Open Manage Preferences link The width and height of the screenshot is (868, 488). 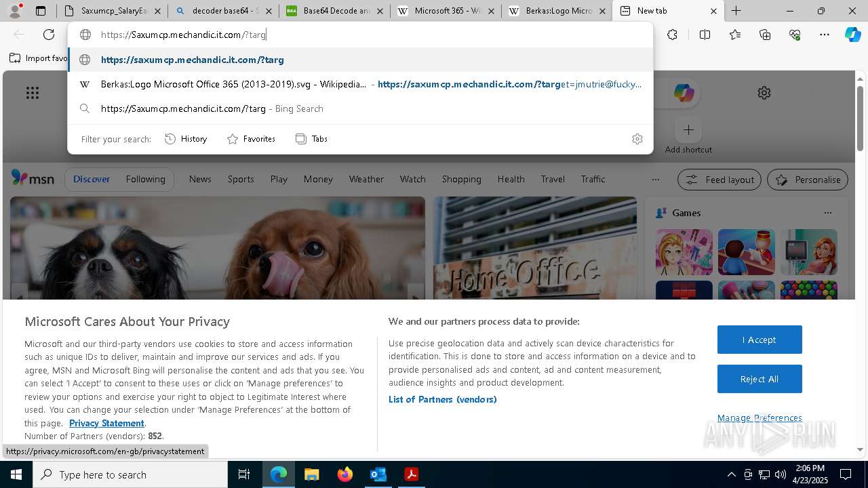tap(759, 418)
